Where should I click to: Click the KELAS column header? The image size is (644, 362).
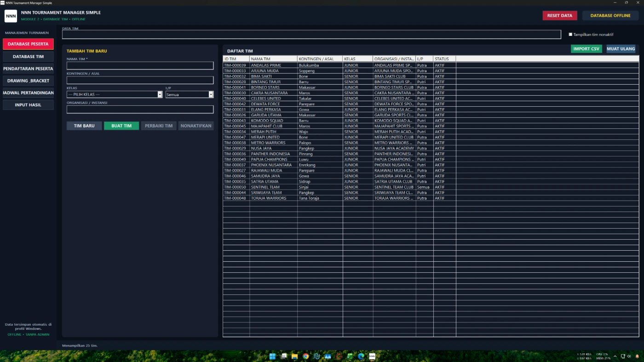tap(358, 59)
